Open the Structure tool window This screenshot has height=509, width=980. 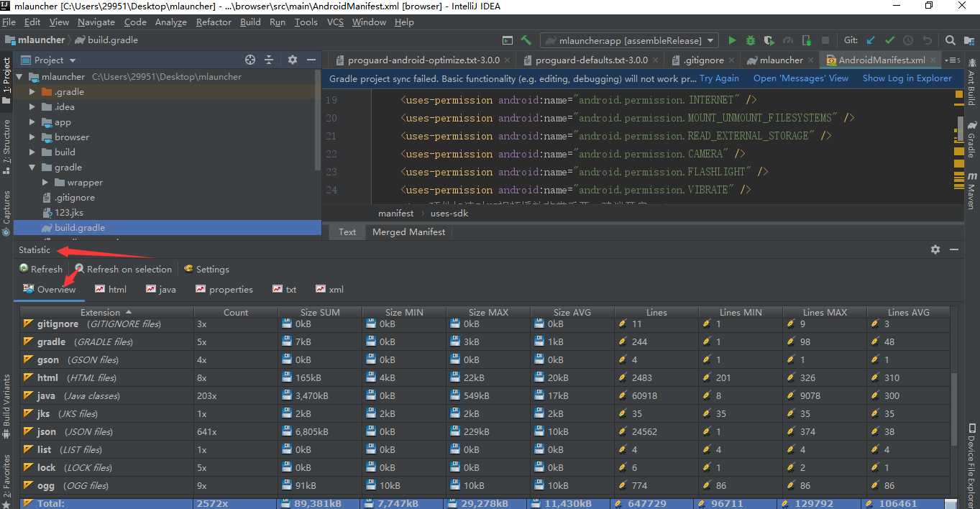click(6, 147)
